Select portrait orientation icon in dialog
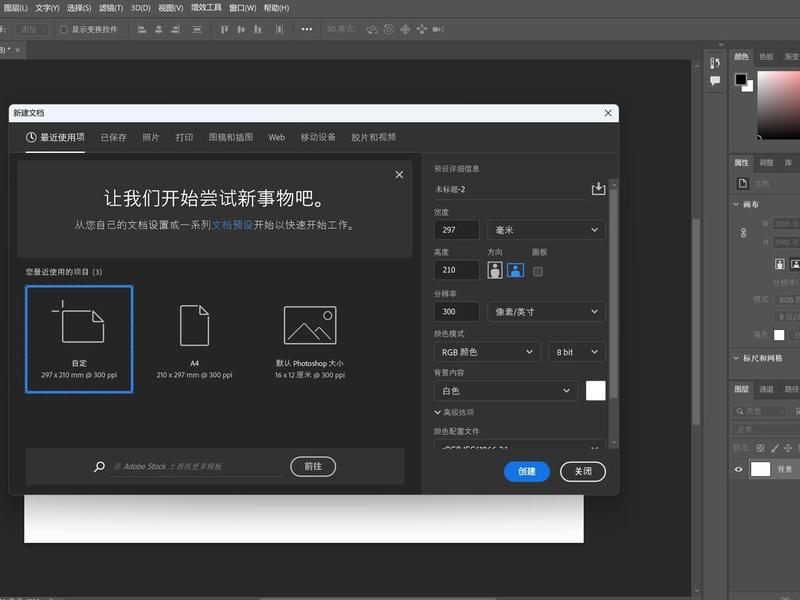This screenshot has width=800, height=600. pyautogui.click(x=495, y=270)
